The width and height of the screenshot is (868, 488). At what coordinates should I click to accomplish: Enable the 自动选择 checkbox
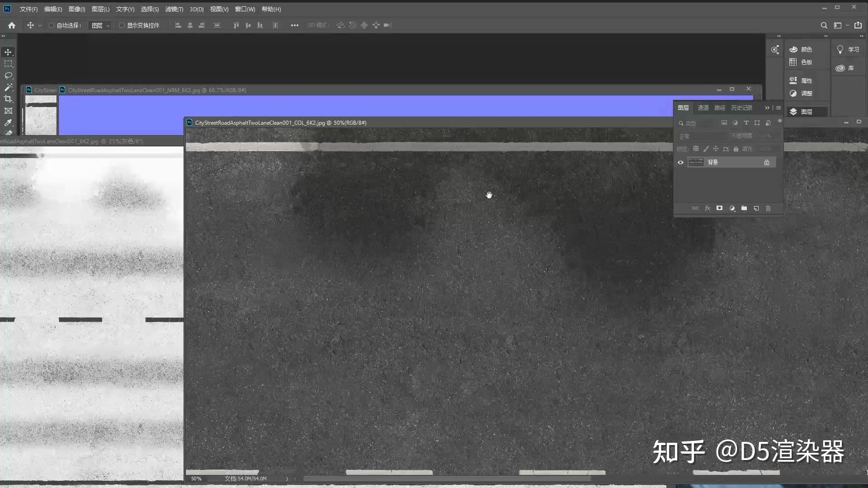pyautogui.click(x=52, y=25)
